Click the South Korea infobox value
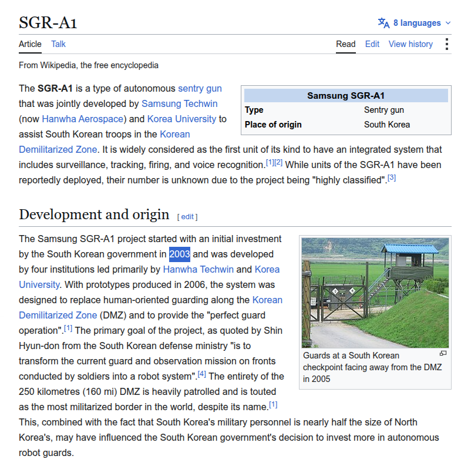Screen dimensions: 461x476 tap(387, 125)
